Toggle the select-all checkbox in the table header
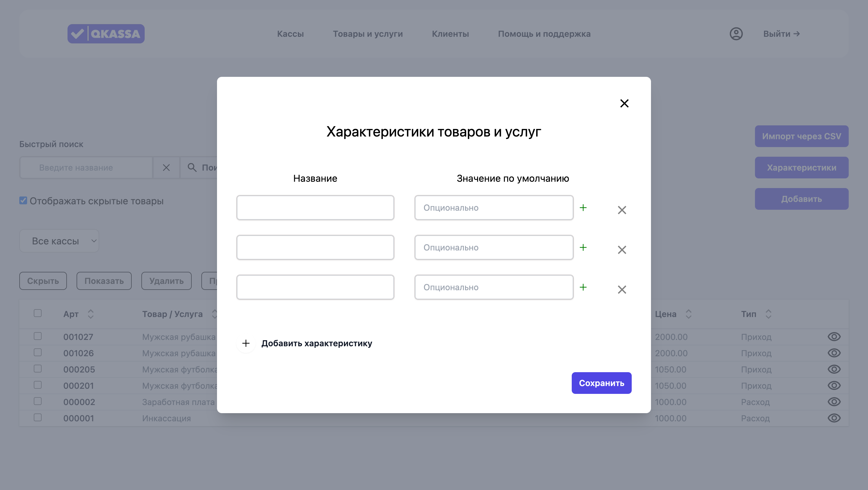This screenshot has width=868, height=490. click(x=38, y=313)
